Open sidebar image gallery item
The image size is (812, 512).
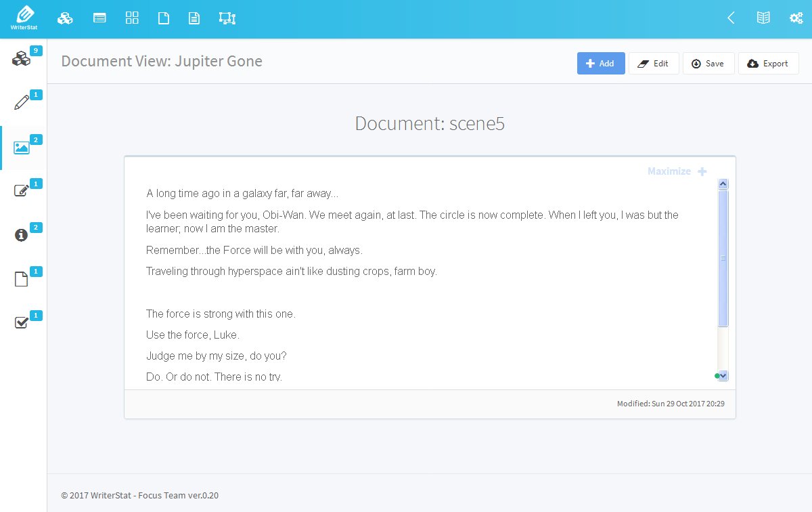(x=22, y=147)
